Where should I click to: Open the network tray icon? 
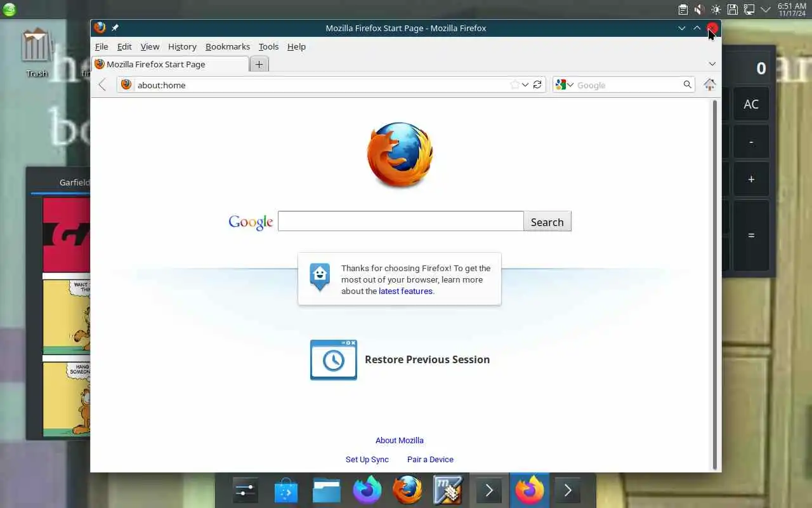click(x=749, y=10)
